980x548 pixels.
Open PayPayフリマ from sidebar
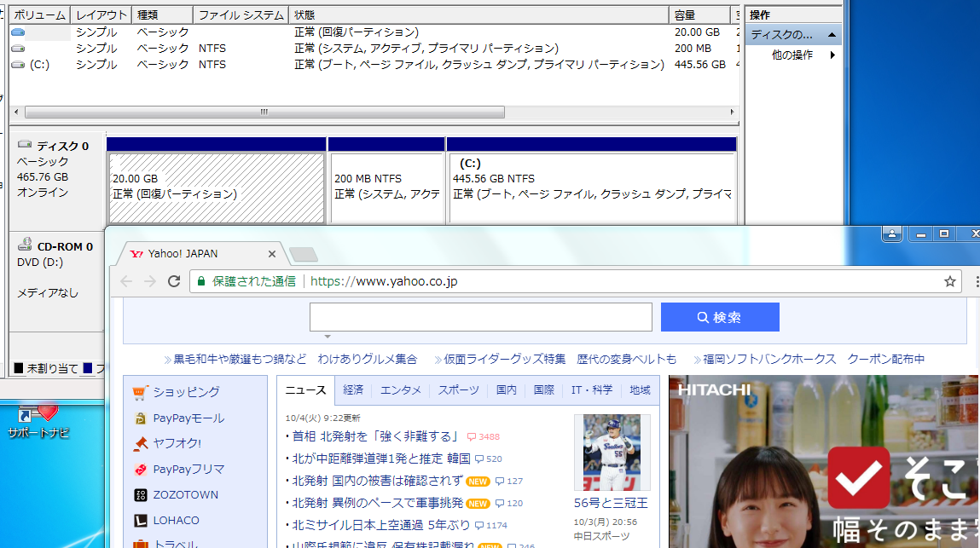tap(188, 470)
